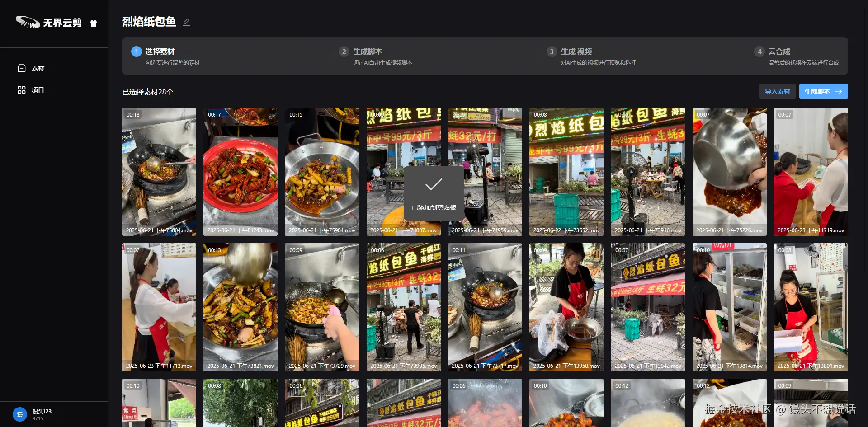The height and width of the screenshot is (427, 868).
Task: Select the clip 2025-06-21 下午13958.mov
Action: coord(566,307)
